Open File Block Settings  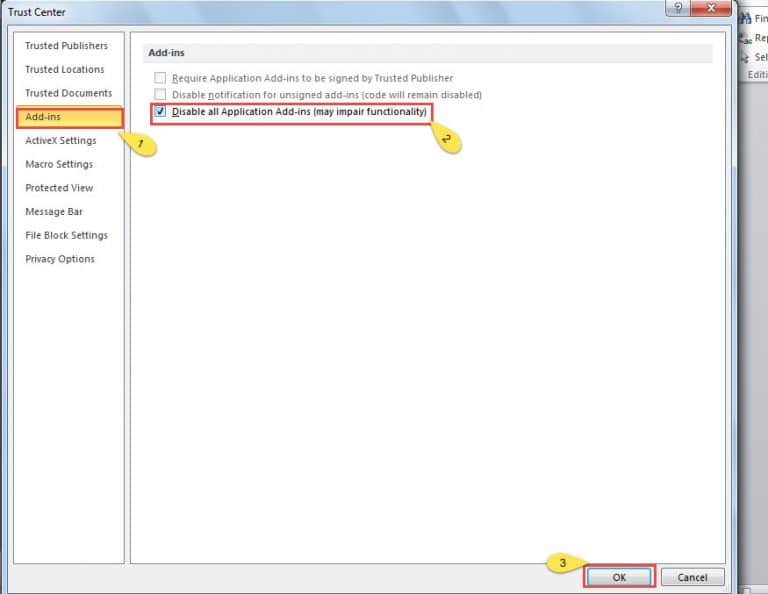pyautogui.click(x=67, y=236)
